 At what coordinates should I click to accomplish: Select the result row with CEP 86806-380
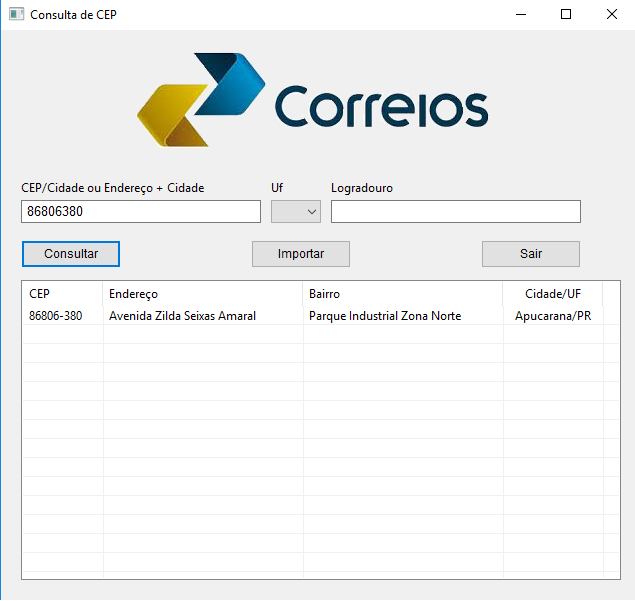[56, 316]
